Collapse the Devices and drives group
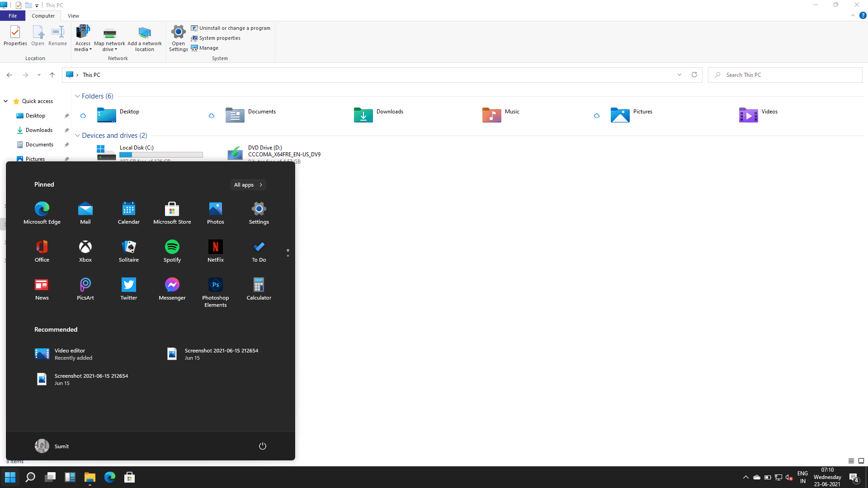The image size is (868, 488). [x=77, y=136]
